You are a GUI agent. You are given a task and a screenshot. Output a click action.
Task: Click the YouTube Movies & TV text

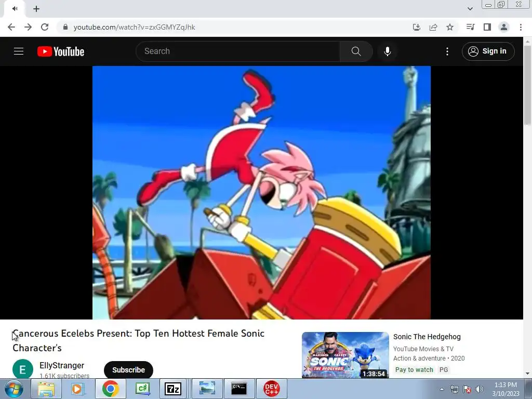click(423, 349)
